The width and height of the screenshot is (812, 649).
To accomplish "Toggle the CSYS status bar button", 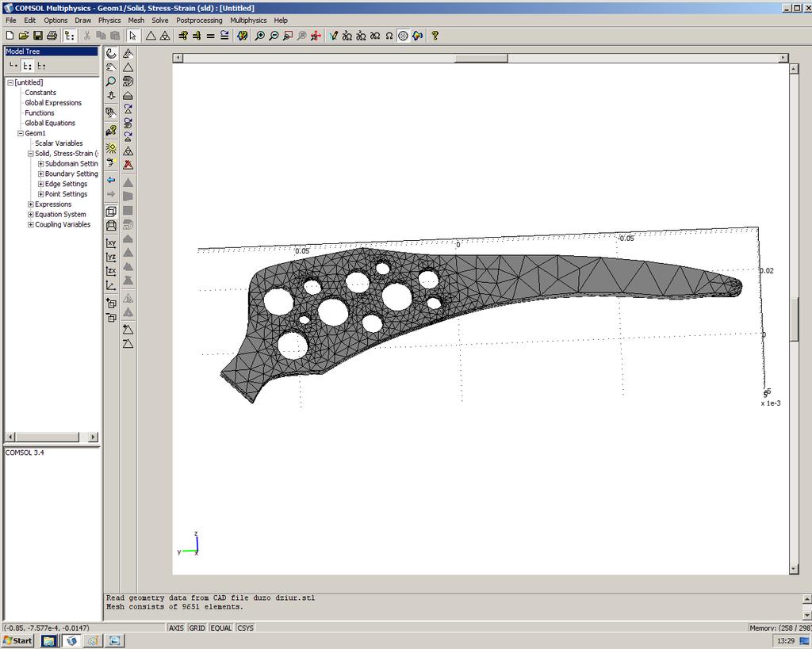I will pos(246,628).
